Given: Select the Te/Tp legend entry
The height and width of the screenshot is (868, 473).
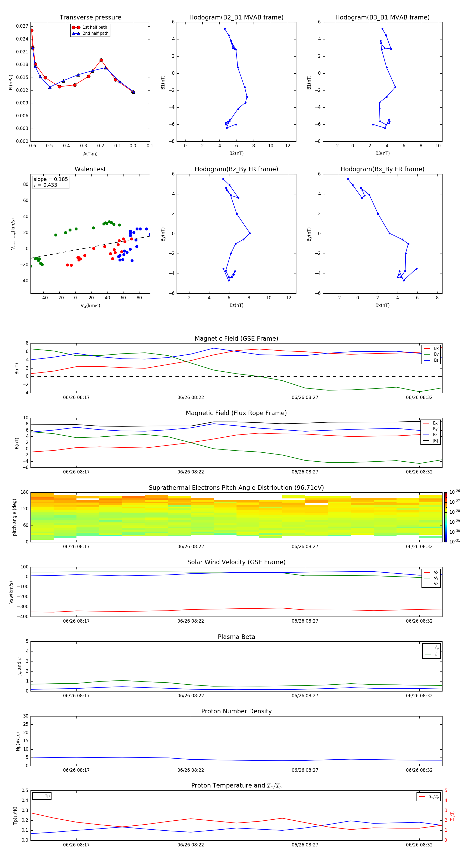Looking at the screenshot, I should (x=429, y=796).
